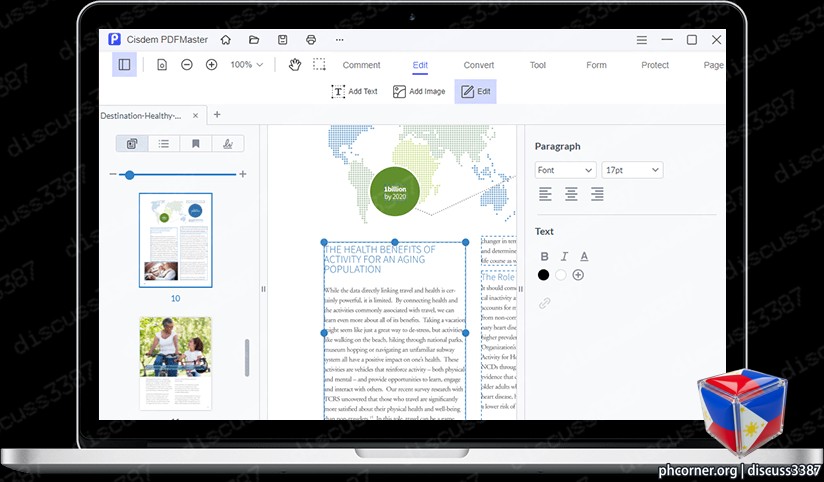Open the 17pt font size dropdown
824x482 pixels.
coord(632,170)
